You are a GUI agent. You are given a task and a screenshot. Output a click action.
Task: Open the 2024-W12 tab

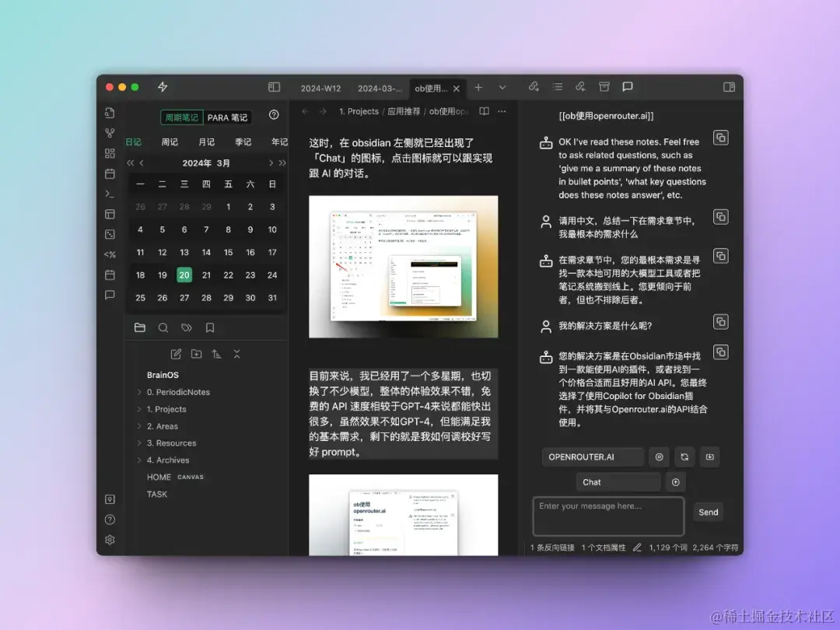point(321,89)
